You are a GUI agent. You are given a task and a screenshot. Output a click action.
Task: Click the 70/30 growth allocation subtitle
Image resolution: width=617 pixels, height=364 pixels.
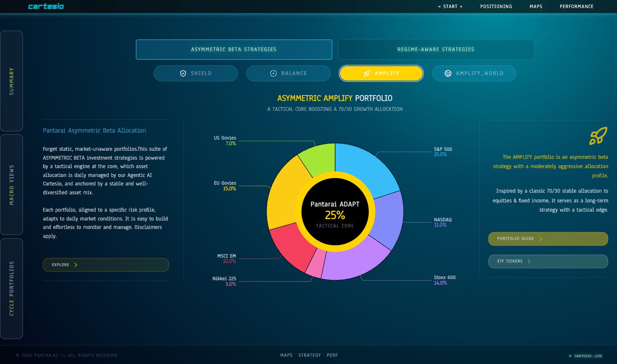point(335,109)
